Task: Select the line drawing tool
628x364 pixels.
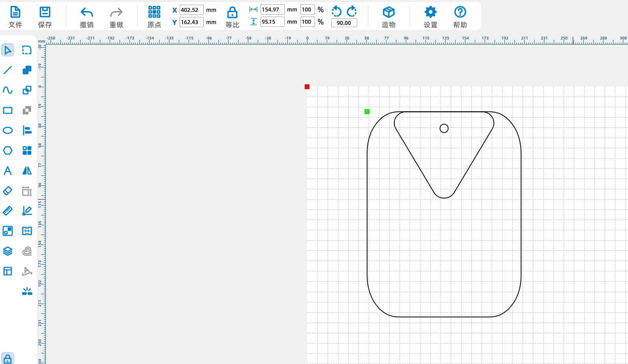Action: 8,70
